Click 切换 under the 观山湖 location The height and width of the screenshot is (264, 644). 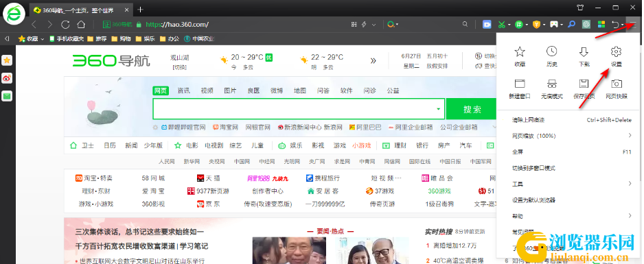pos(179,67)
